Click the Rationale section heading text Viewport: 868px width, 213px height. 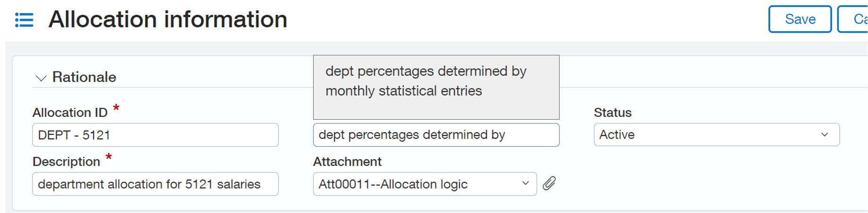tap(84, 77)
